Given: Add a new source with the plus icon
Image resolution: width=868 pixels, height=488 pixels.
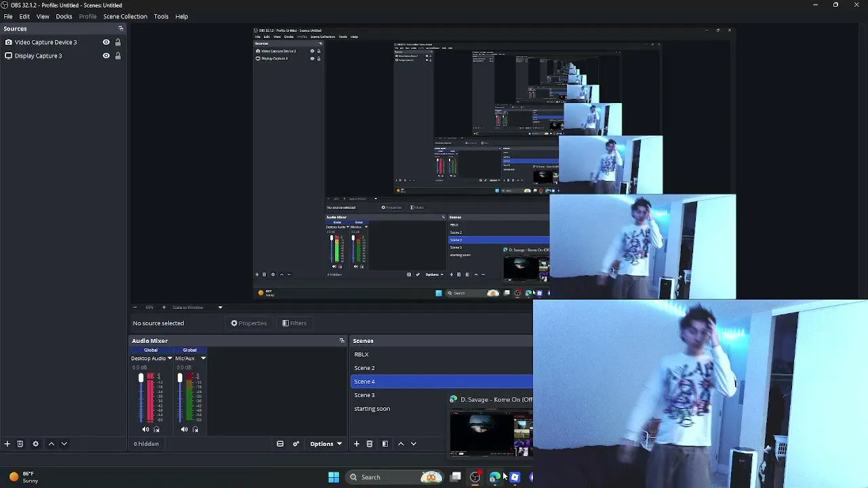Looking at the screenshot, I should [x=7, y=444].
